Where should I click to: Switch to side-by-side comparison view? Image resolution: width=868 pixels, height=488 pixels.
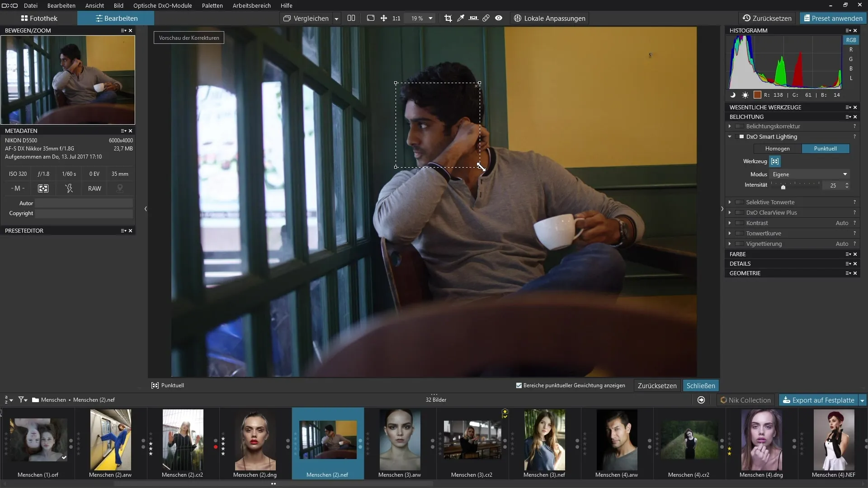pyautogui.click(x=351, y=19)
